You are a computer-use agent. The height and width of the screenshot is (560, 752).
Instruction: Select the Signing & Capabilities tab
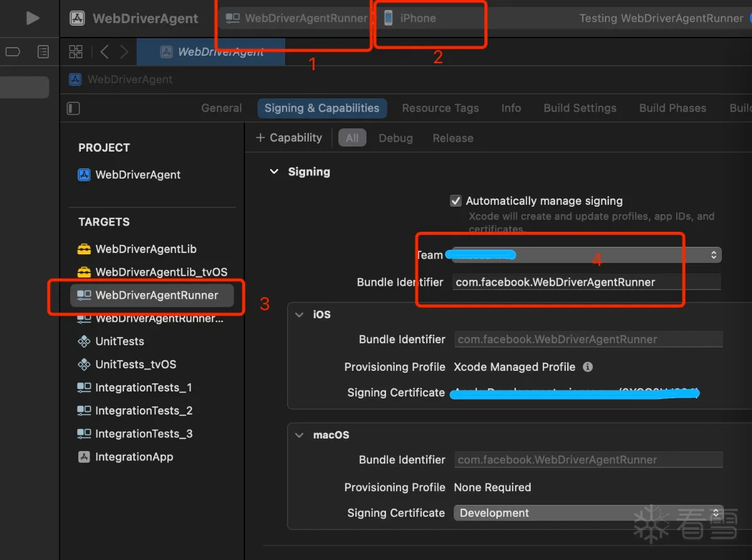tap(322, 108)
